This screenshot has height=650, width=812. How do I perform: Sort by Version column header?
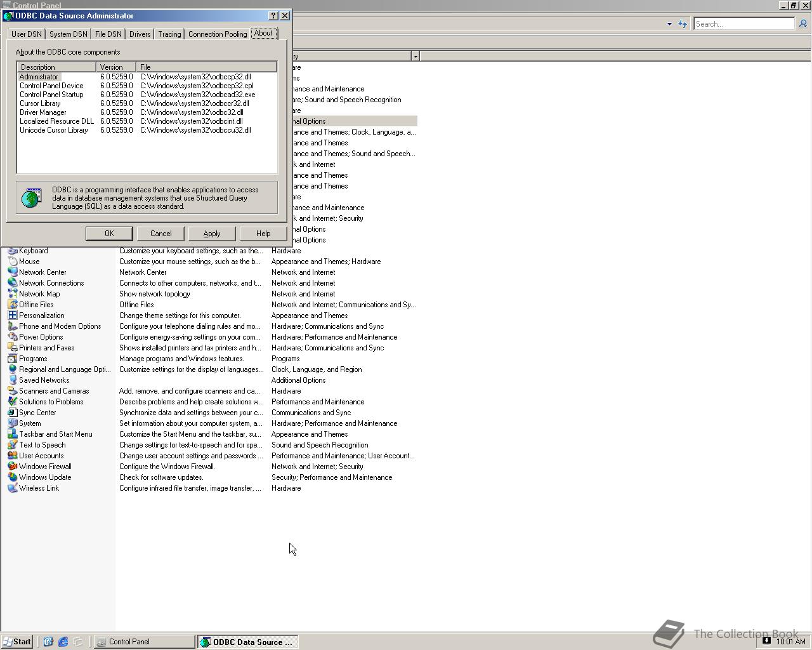(x=117, y=67)
